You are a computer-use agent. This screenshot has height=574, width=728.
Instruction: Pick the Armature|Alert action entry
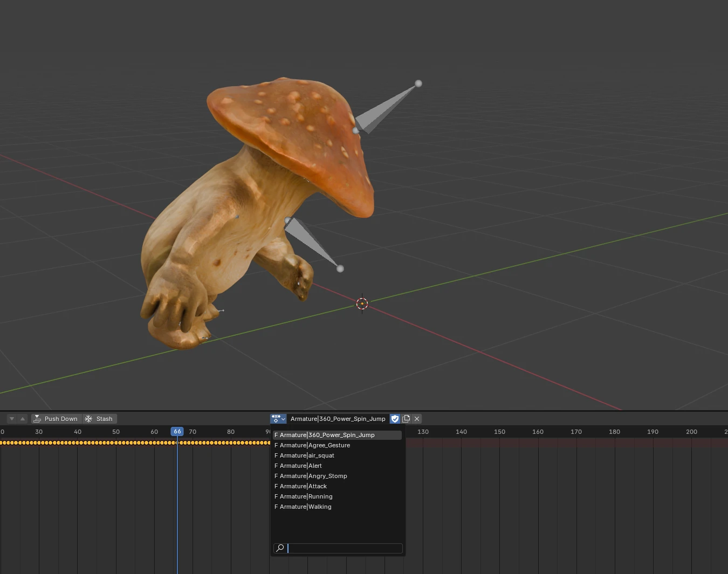click(x=337, y=466)
